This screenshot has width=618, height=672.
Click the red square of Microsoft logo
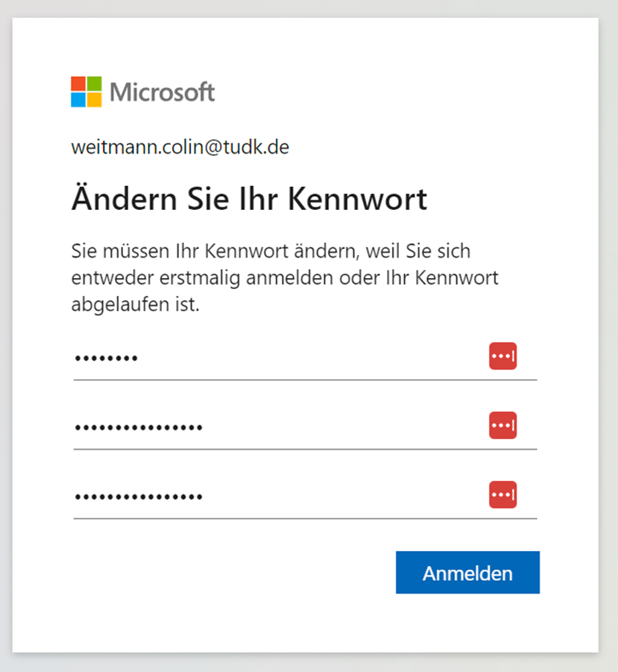point(78,83)
